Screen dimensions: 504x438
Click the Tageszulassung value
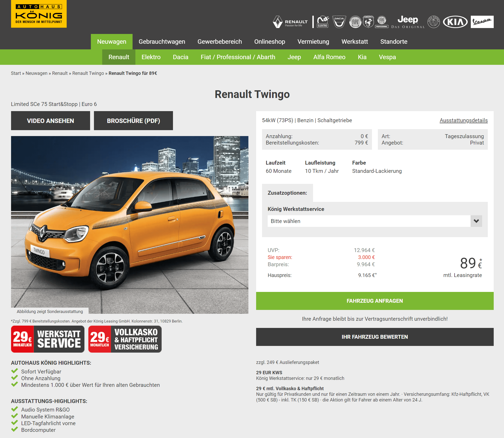click(464, 136)
